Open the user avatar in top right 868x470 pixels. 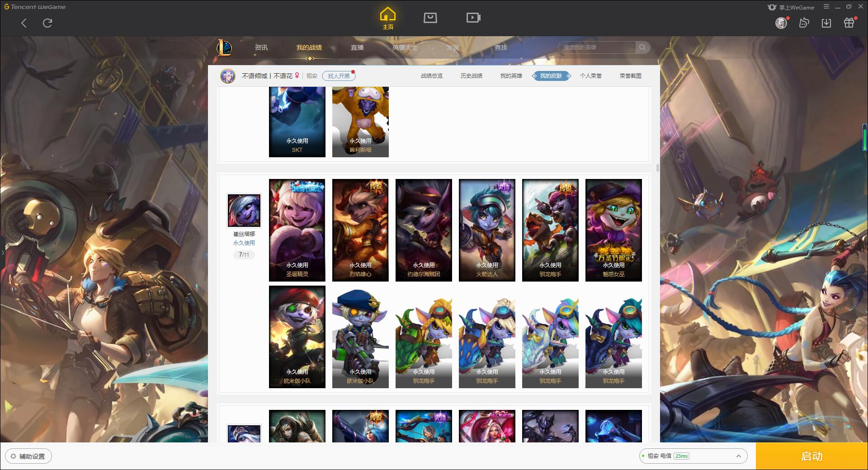pos(781,23)
